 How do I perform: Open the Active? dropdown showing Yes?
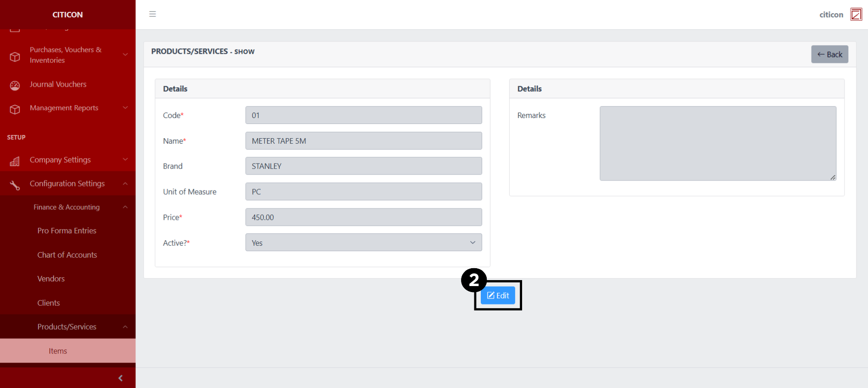pos(363,242)
